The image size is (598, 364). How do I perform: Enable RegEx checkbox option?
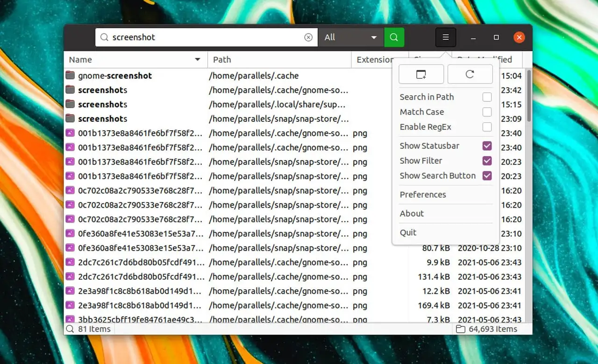(487, 127)
